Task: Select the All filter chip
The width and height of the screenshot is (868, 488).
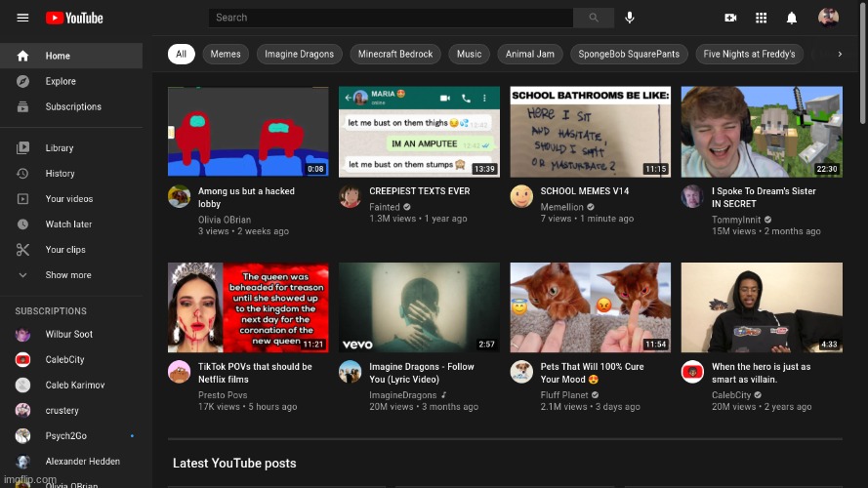Action: (181, 54)
